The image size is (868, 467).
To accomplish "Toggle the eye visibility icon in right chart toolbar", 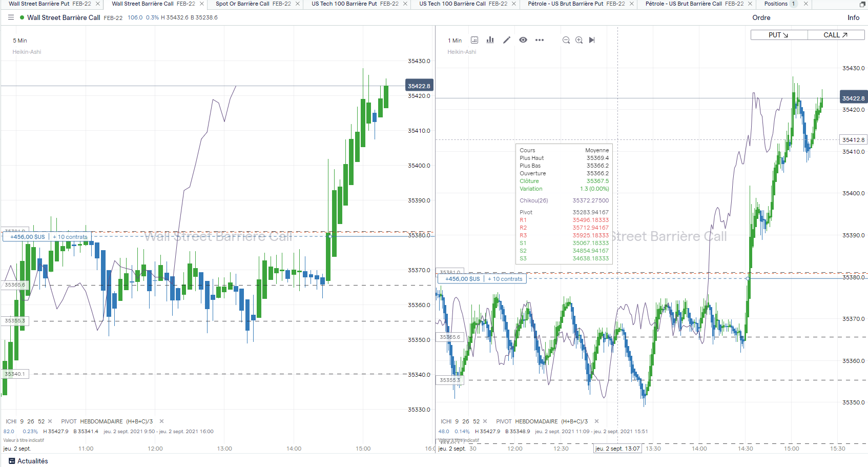I will [x=523, y=40].
